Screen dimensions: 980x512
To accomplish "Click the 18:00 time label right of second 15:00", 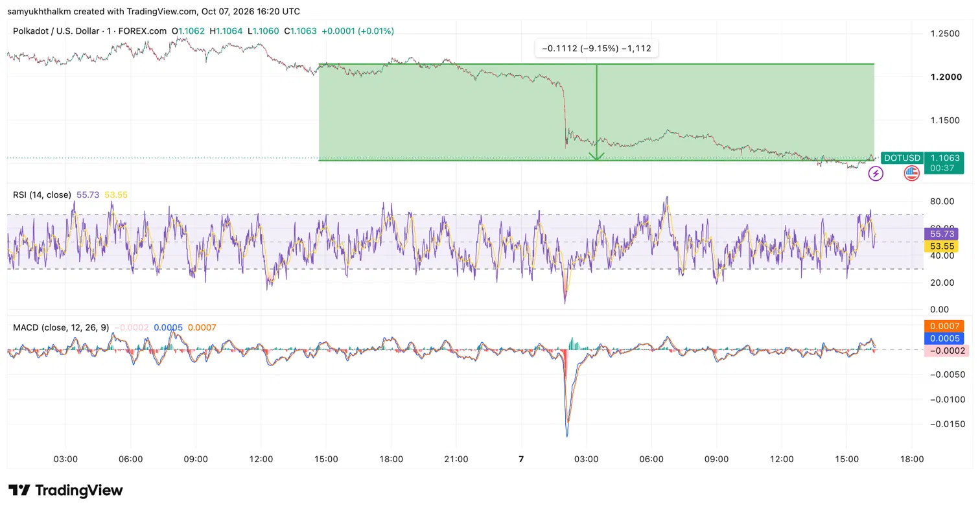I will click(x=912, y=459).
